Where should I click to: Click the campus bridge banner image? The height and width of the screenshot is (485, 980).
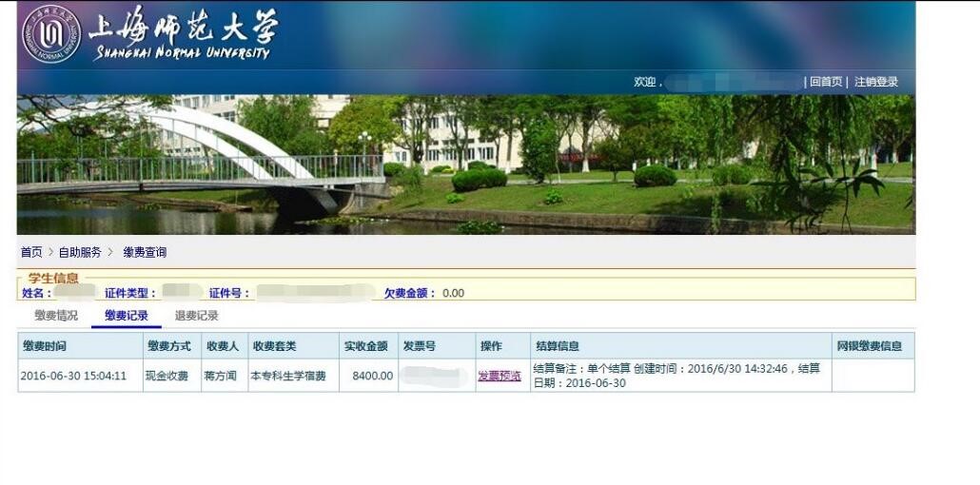point(466,164)
